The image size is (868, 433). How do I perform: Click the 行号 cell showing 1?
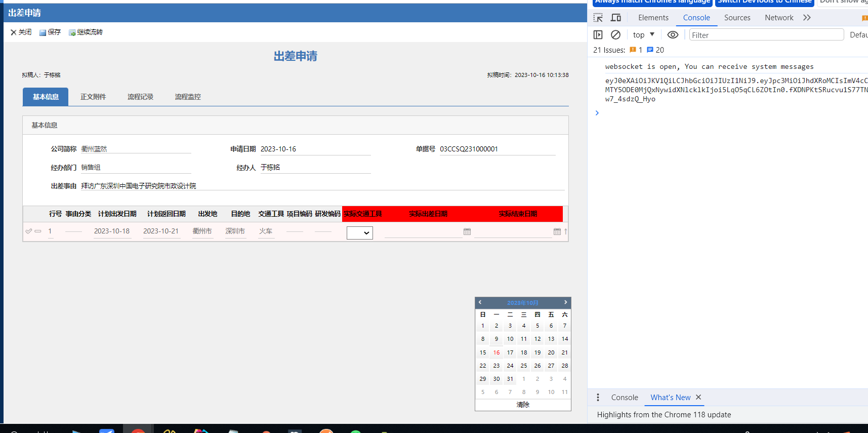click(50, 231)
